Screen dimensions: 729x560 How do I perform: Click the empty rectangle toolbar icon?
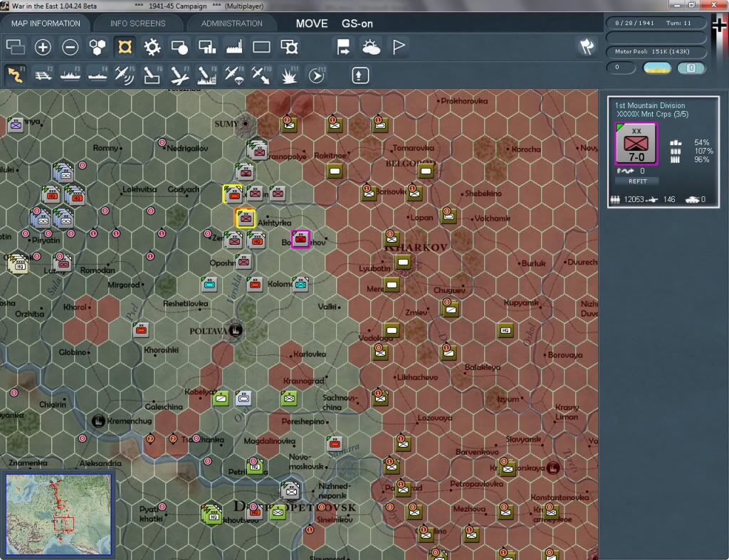(x=261, y=47)
